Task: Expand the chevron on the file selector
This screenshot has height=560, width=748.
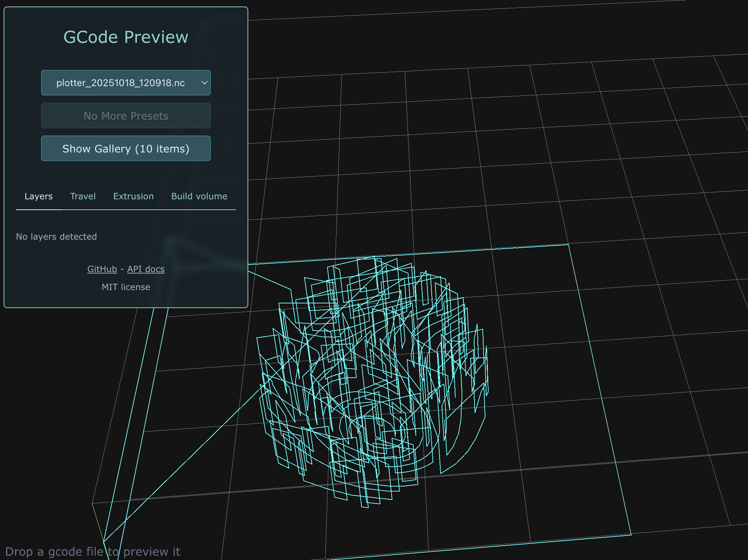Action: click(204, 83)
